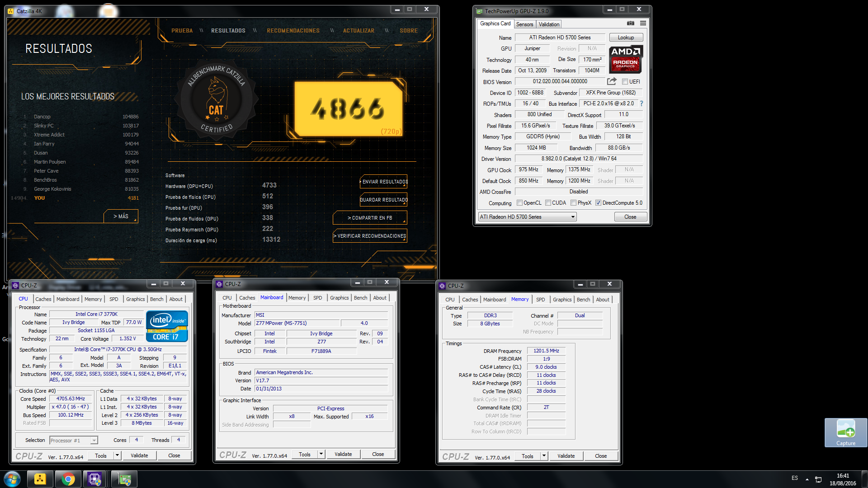Open the GPU-Z hamburger menu icon
The image size is (868, 488).
tap(643, 23)
